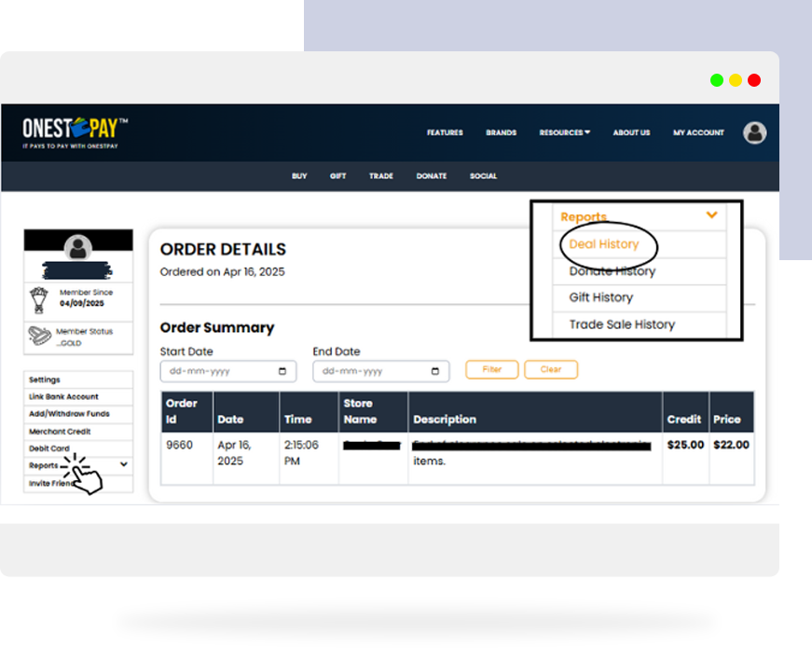Click the Start Date input field

click(x=219, y=371)
